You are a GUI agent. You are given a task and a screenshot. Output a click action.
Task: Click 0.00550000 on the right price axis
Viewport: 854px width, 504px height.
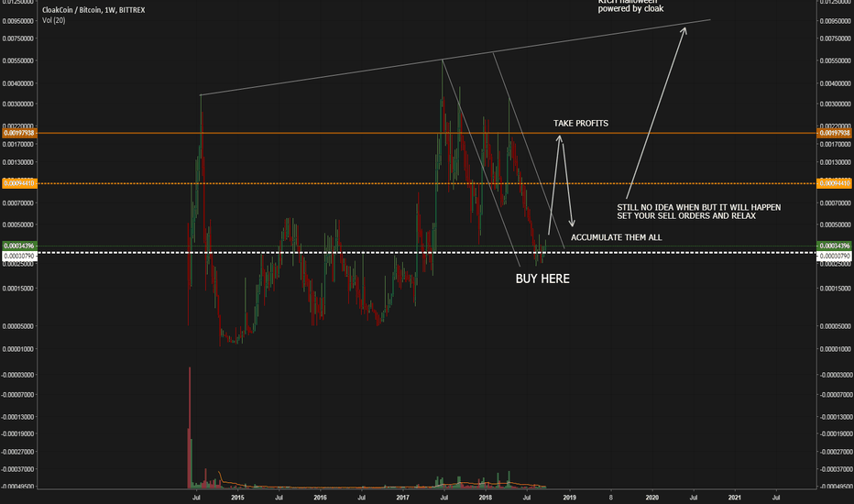[x=835, y=61]
